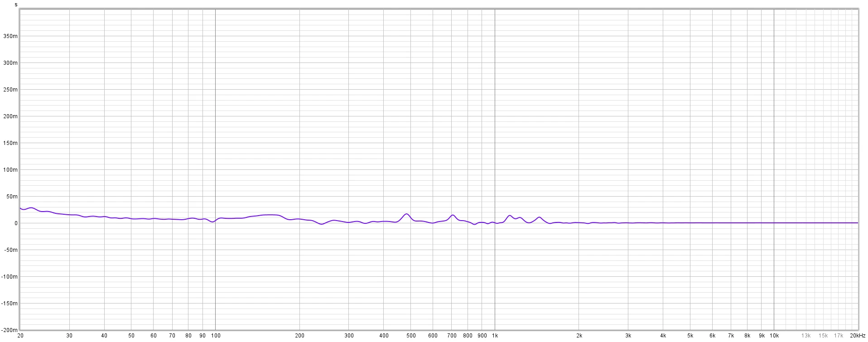This screenshot has width=868, height=342.
Task: Click the -200m label on vertical axis
Action: point(10,330)
